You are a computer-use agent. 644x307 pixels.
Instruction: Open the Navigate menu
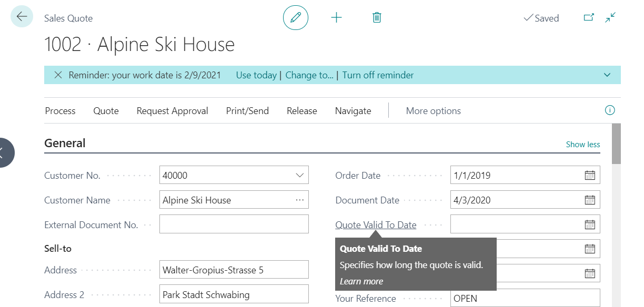(353, 110)
